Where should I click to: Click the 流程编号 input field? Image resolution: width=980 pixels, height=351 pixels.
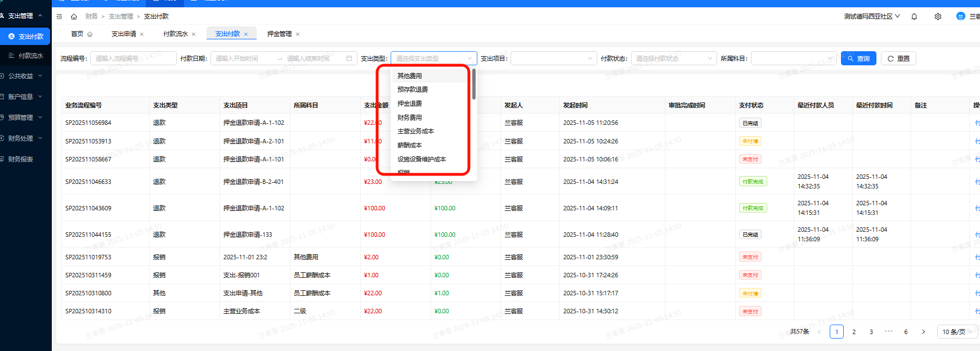pyautogui.click(x=133, y=58)
